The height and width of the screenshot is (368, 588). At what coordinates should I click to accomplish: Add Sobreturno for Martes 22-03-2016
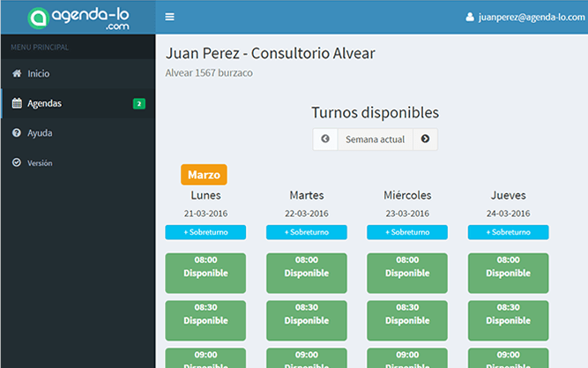tap(307, 232)
